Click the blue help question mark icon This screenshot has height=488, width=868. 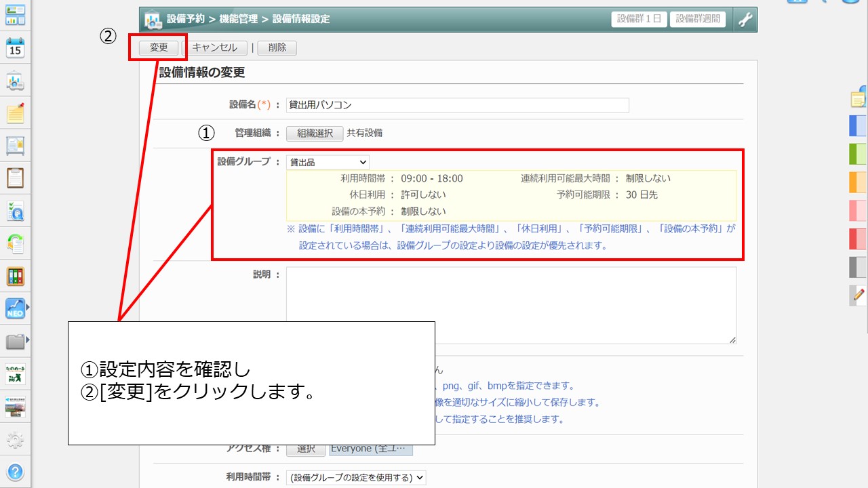click(x=15, y=472)
